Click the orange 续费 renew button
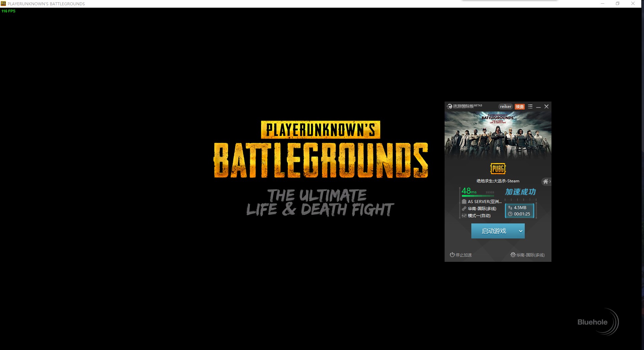 tap(519, 107)
